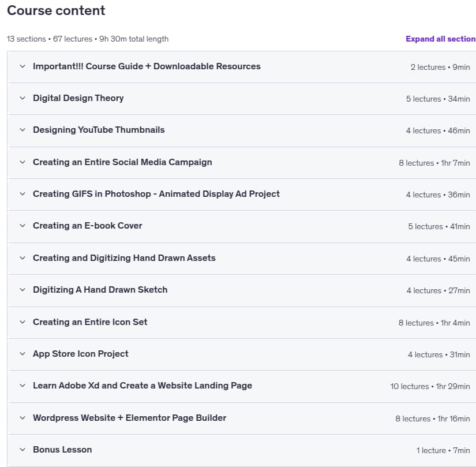Open the 'Digital Design Theory' section title

coord(78,98)
